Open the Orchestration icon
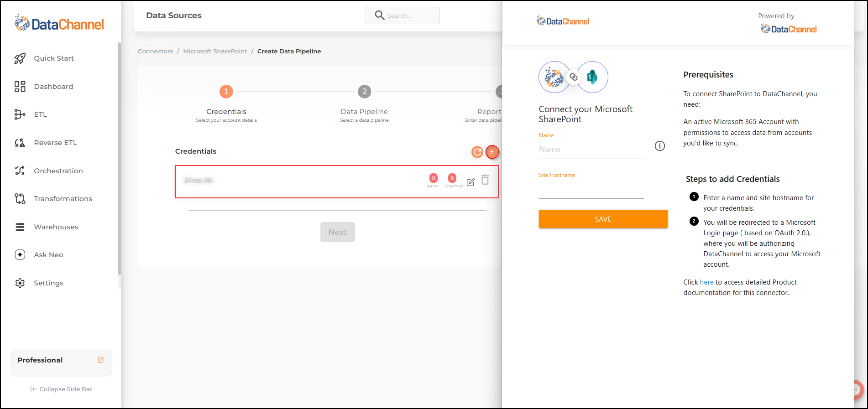The image size is (868, 409). pyautogui.click(x=20, y=171)
